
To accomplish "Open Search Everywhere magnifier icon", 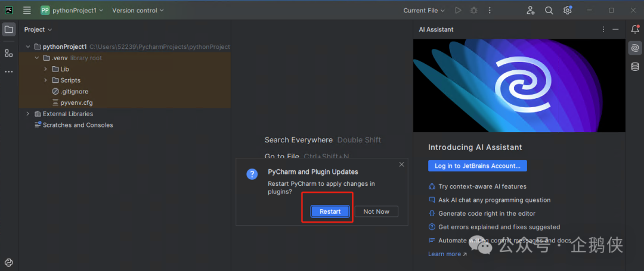I will (549, 10).
